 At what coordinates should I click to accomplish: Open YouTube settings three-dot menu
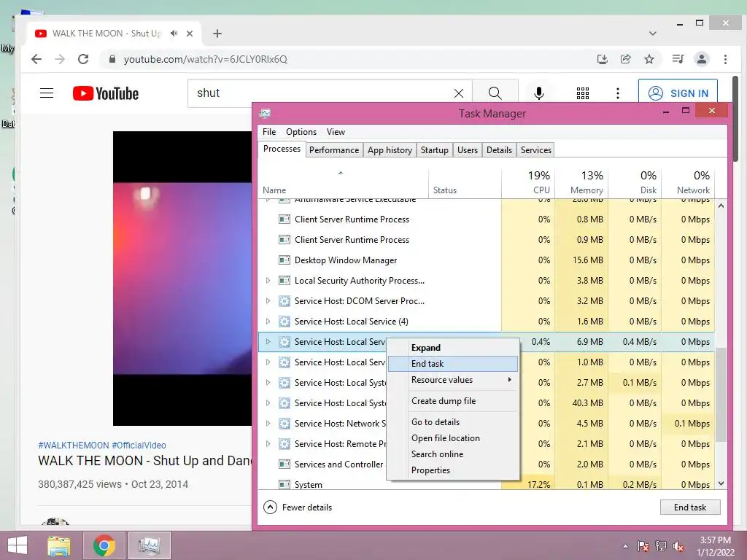(618, 93)
